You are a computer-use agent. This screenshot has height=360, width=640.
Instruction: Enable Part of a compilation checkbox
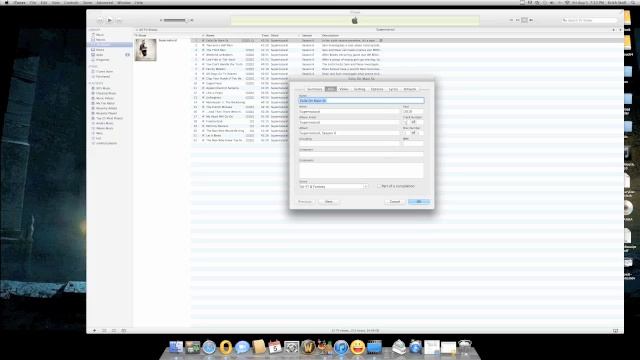click(x=379, y=186)
